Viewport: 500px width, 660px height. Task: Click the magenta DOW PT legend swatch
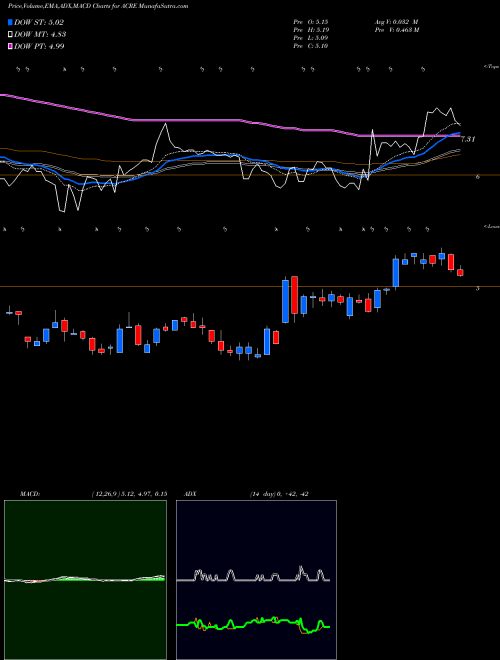(x=10, y=46)
